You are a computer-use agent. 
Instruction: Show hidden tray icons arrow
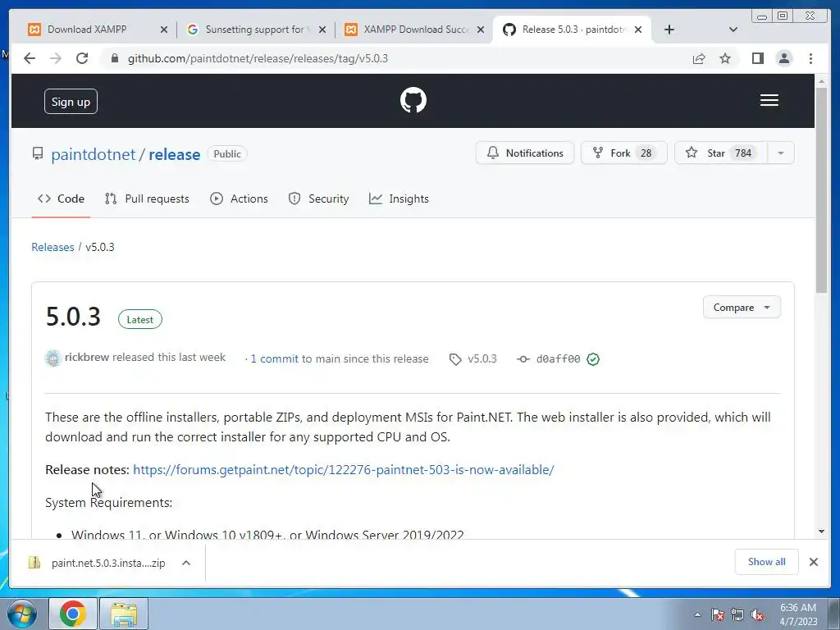[x=697, y=614]
